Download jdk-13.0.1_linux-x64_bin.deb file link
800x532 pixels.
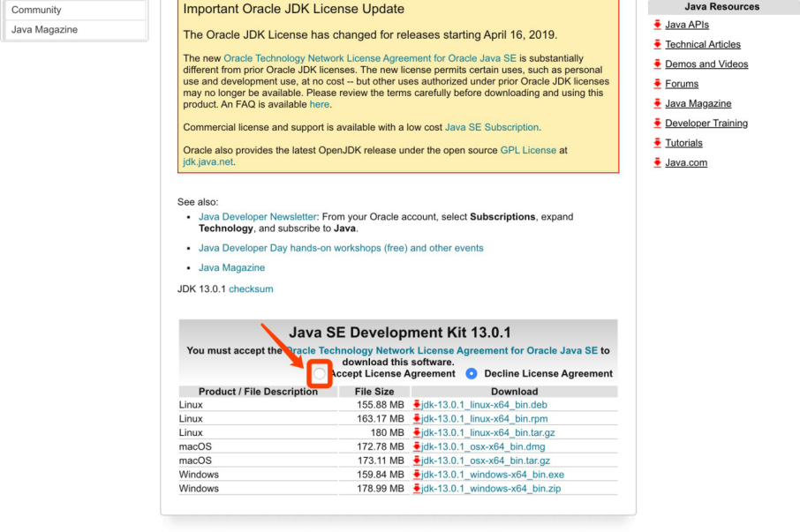tap(484, 405)
